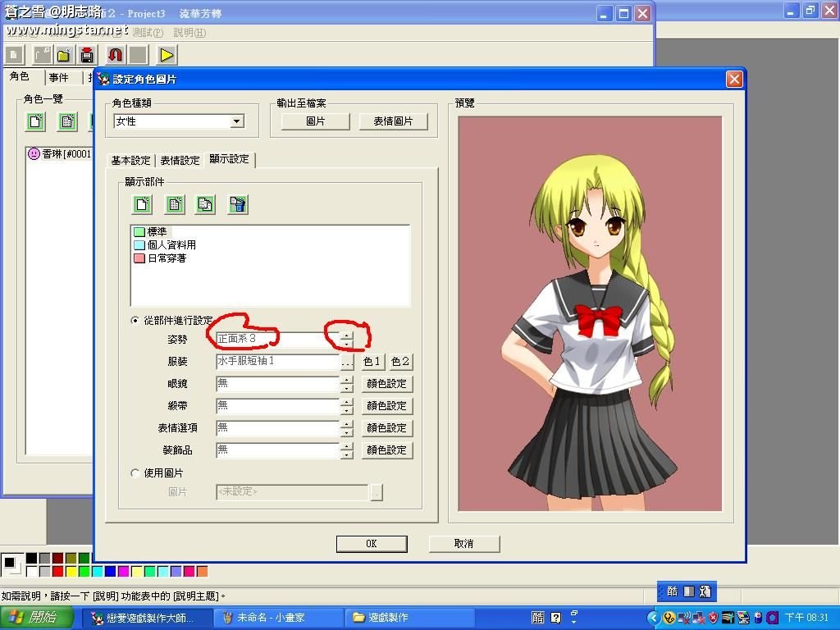Viewport: 840px width, 630px height.
Task: Click the red U-turn arrow toolbar icon
Action: [x=115, y=55]
